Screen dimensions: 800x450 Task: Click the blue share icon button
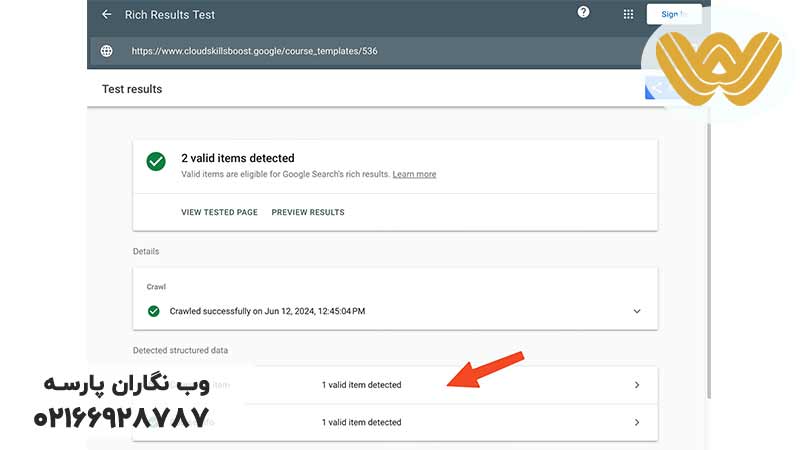coord(655,89)
